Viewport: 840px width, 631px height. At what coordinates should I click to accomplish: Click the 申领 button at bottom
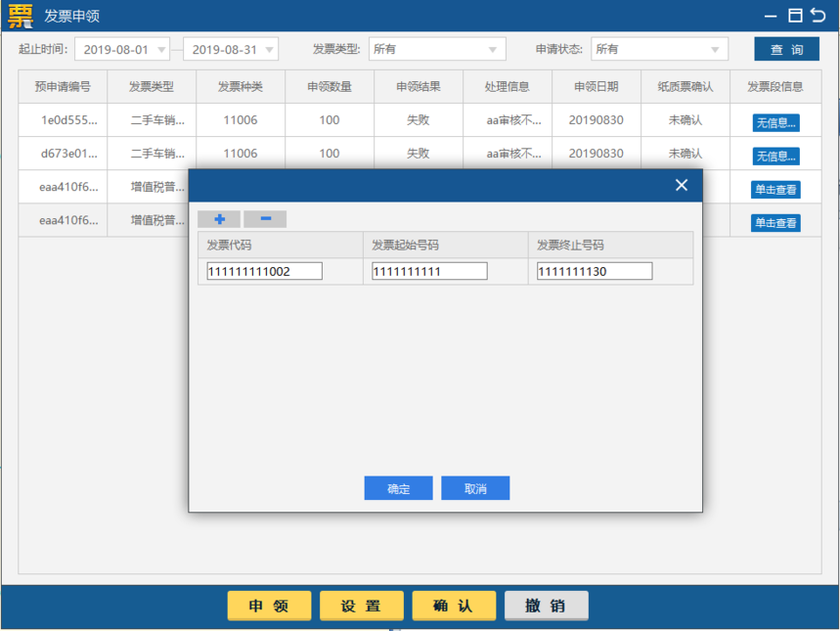point(269,606)
